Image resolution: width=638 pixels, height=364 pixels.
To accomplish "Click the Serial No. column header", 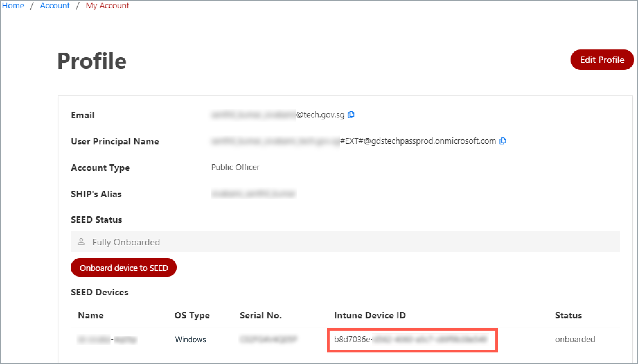I will coord(261,315).
